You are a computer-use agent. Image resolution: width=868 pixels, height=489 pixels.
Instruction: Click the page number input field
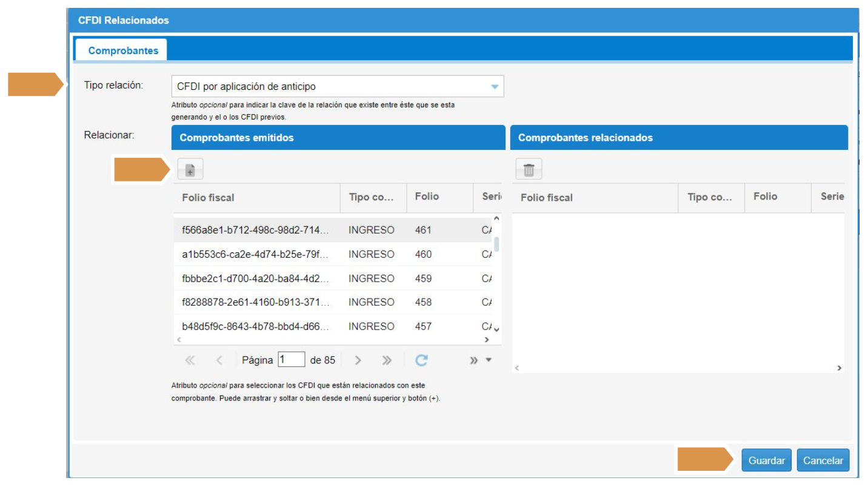291,360
